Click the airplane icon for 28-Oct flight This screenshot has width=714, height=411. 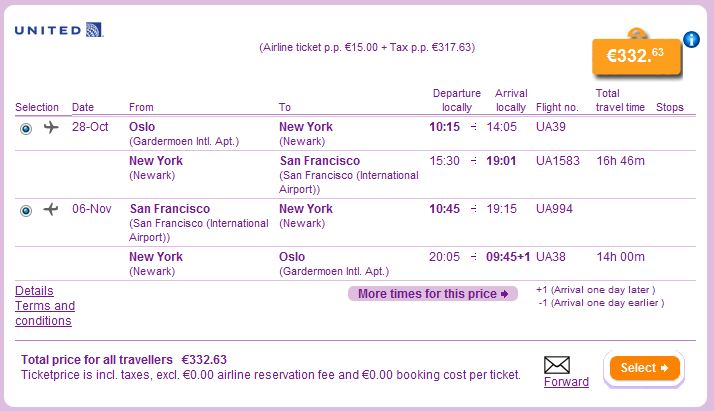pyautogui.click(x=51, y=127)
